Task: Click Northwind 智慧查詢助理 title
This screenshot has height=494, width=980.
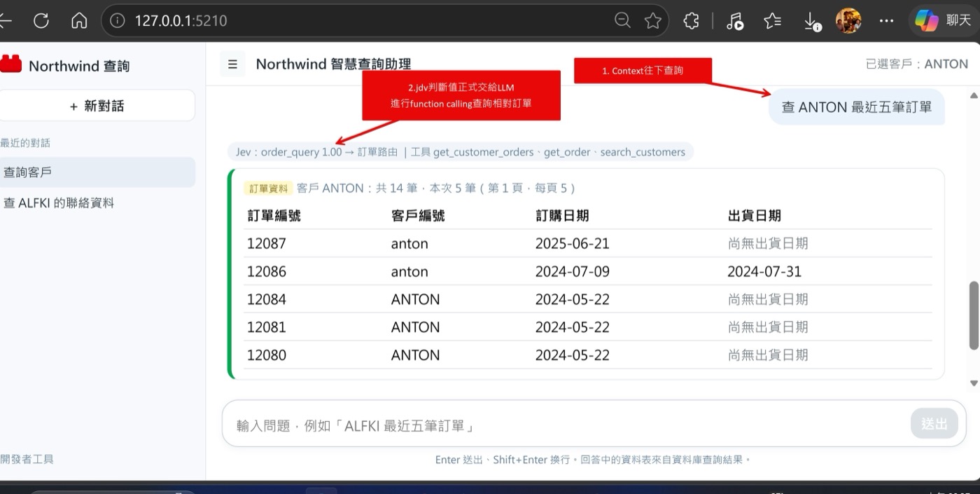Action: click(x=333, y=64)
